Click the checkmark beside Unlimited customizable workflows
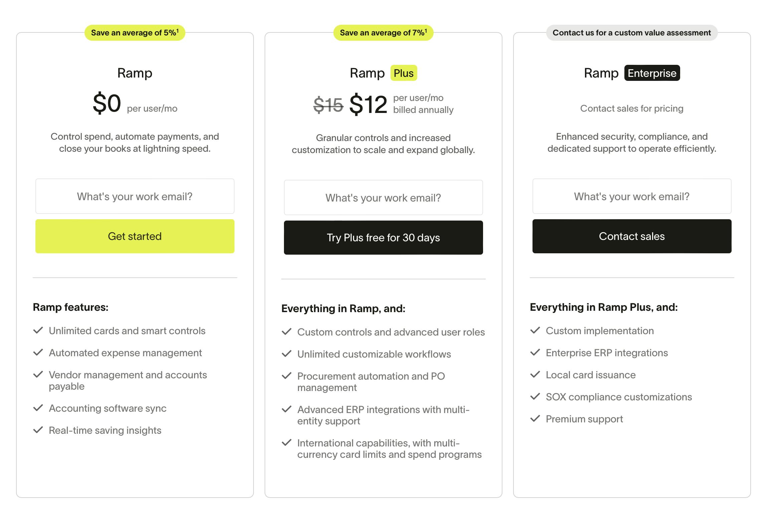The width and height of the screenshot is (761, 532). (287, 354)
